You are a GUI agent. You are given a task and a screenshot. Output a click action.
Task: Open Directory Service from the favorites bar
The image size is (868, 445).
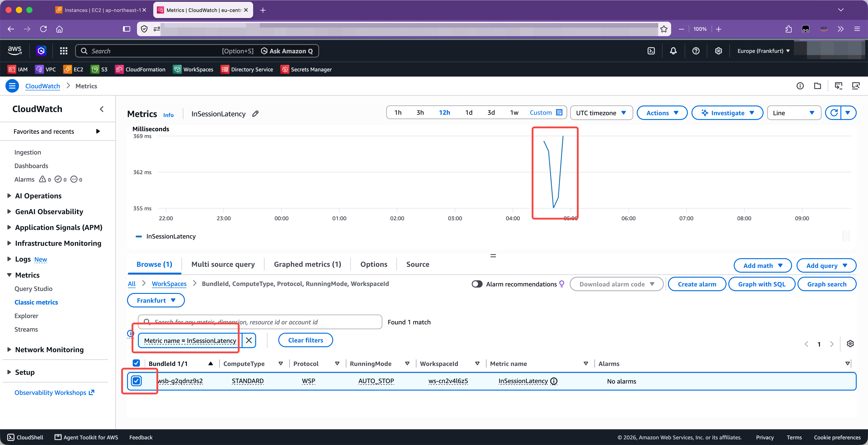point(247,69)
